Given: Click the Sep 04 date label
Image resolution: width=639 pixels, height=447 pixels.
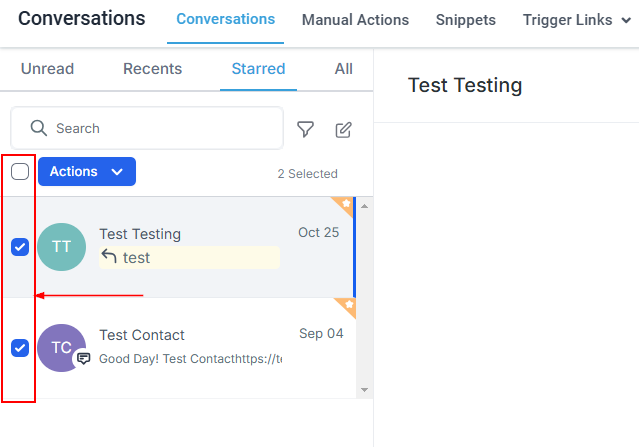Looking at the screenshot, I should (321, 333).
